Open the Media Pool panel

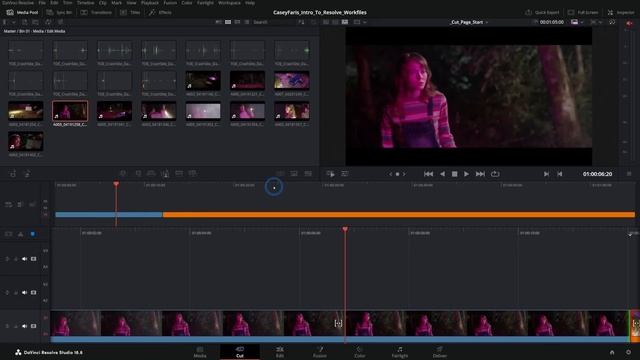pos(22,13)
